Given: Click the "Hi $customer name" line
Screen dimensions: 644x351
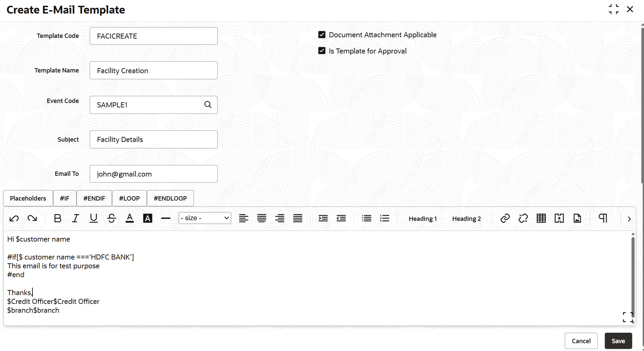Looking at the screenshot, I should click(39, 239).
